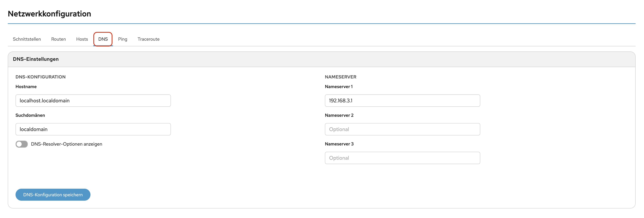Open the Schnittstellen tab
The image size is (644, 218).
pos(27,39)
